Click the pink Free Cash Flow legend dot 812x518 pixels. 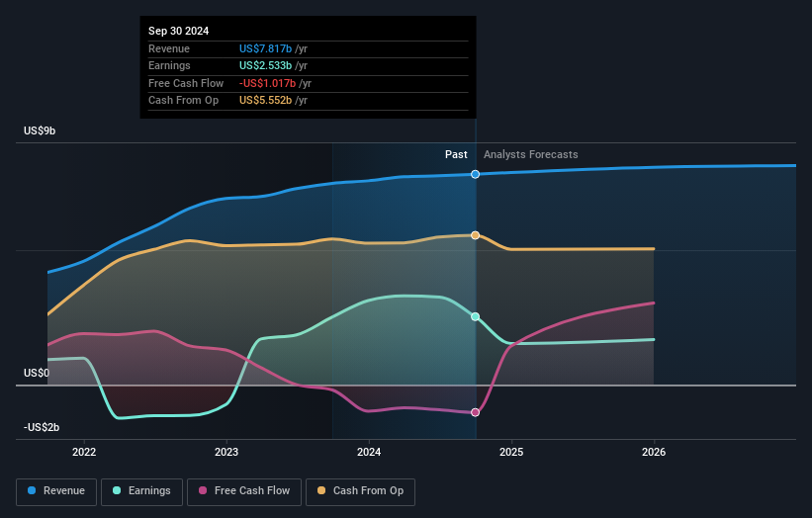203,490
